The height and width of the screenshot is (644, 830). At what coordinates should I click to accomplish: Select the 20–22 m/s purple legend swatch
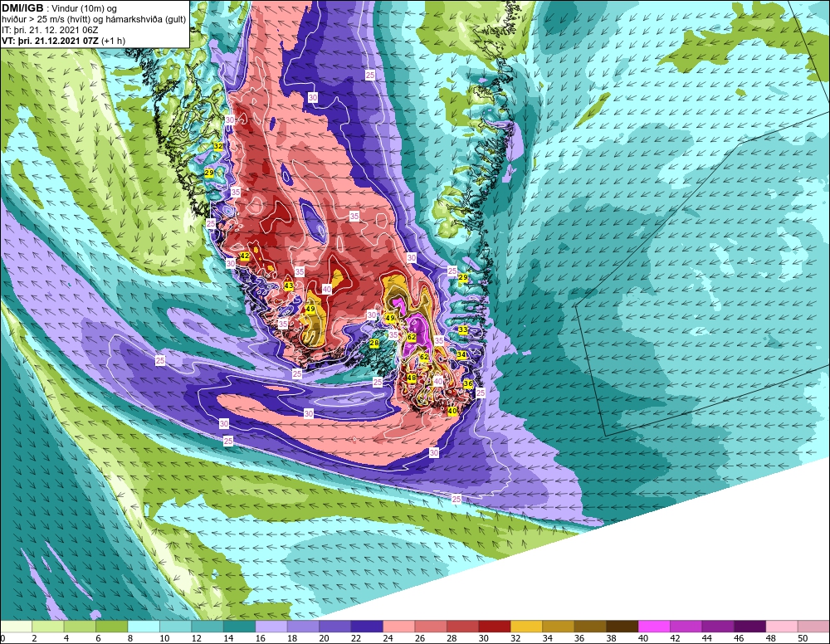click(x=335, y=627)
